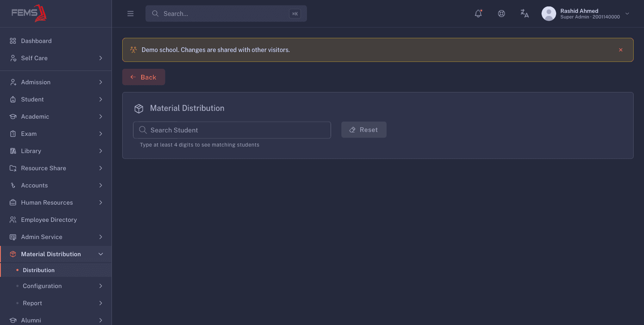
Task: Open the notifications bell
Action: (x=478, y=13)
